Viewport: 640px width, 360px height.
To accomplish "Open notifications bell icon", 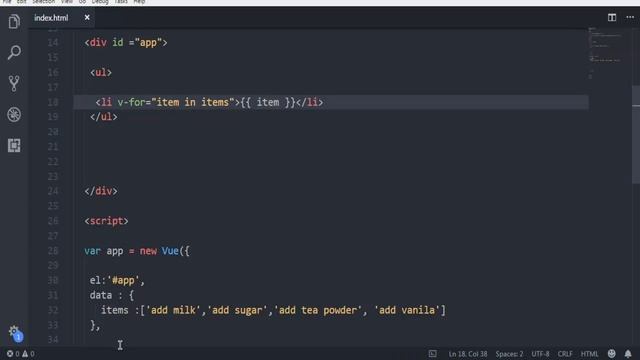I will point(628,353).
